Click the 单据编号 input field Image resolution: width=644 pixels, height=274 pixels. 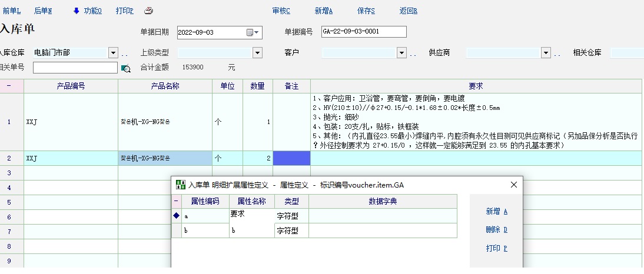(364, 32)
